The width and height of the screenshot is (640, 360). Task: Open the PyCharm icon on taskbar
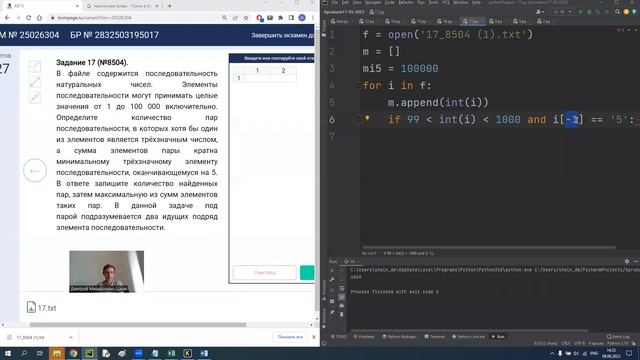click(89, 353)
